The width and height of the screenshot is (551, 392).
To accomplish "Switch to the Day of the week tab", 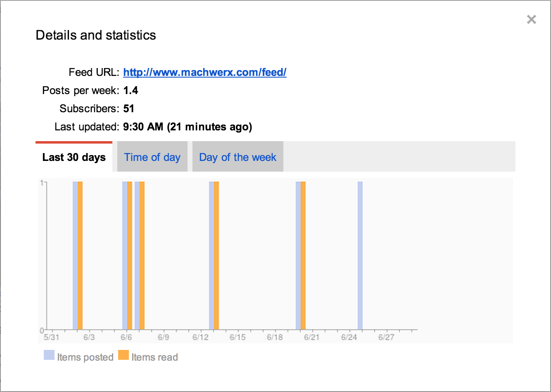I will [x=238, y=157].
